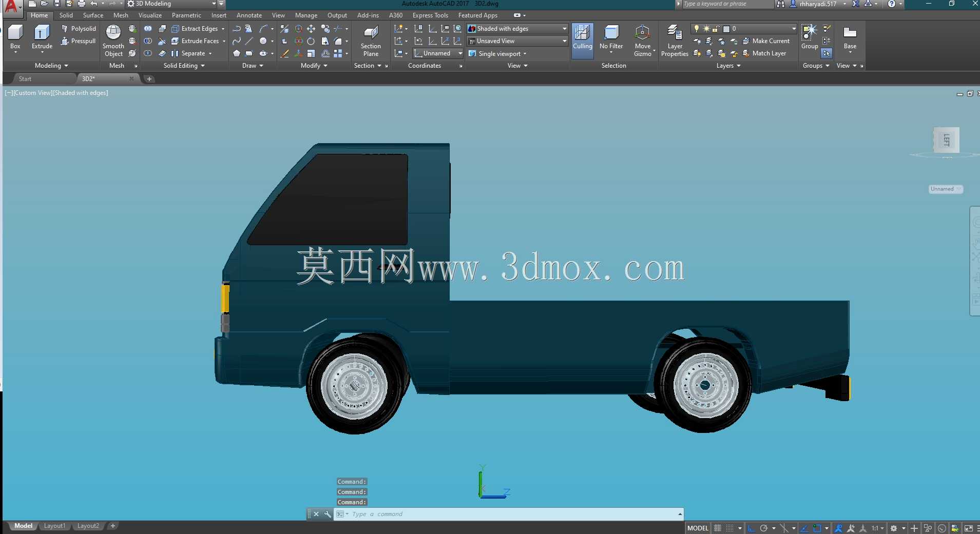
Task: Switch to the Start file tab
Action: [x=25, y=79]
